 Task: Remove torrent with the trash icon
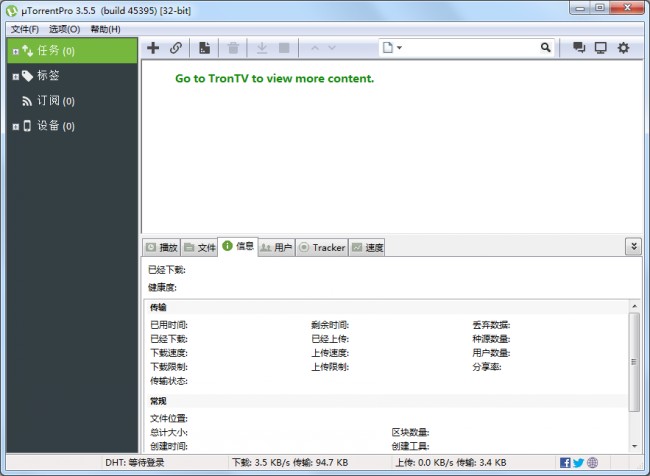(233, 48)
